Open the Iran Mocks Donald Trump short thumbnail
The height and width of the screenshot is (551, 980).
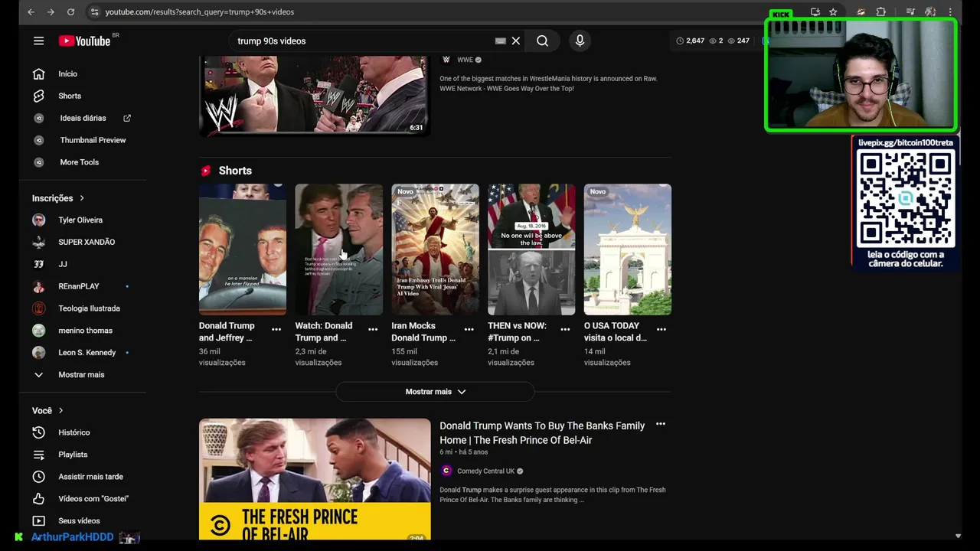click(x=435, y=249)
